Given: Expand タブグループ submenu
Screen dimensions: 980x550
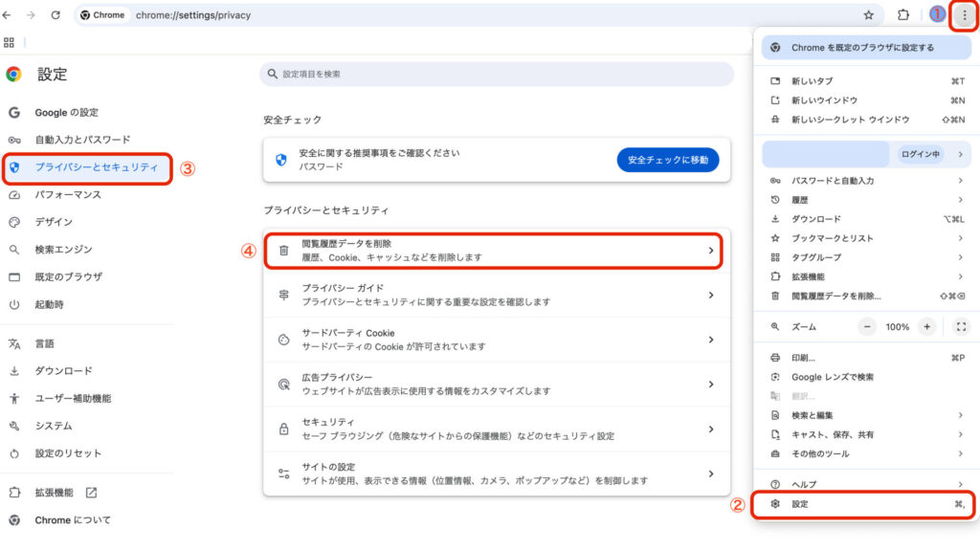Looking at the screenshot, I should point(866,257).
